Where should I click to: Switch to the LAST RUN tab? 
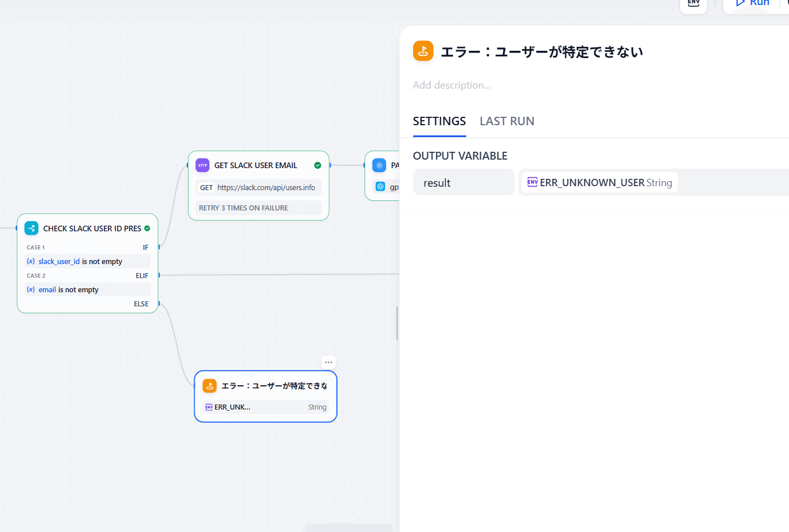coord(507,121)
